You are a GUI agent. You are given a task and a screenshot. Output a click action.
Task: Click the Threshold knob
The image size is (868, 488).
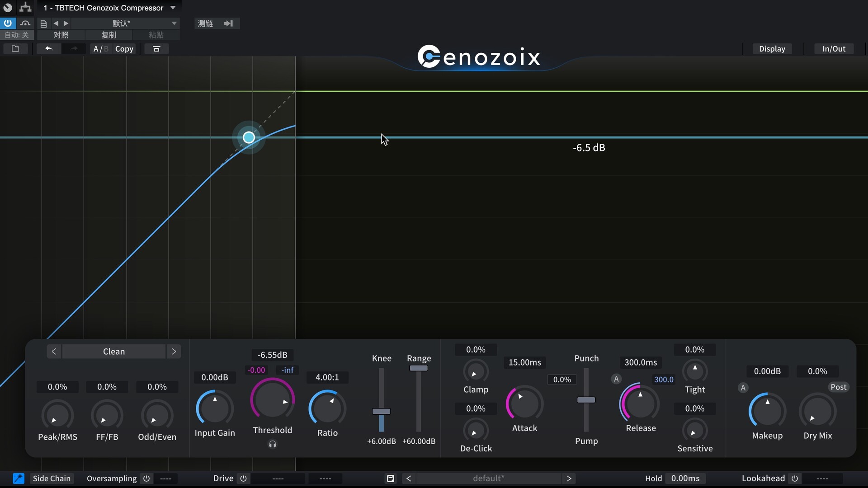point(273,399)
